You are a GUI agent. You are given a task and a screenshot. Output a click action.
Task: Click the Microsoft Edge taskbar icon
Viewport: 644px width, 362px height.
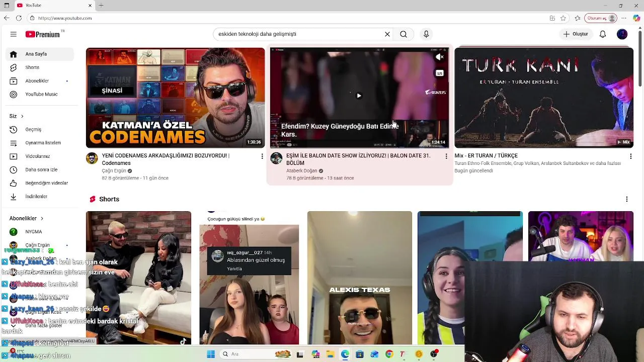[x=345, y=354]
